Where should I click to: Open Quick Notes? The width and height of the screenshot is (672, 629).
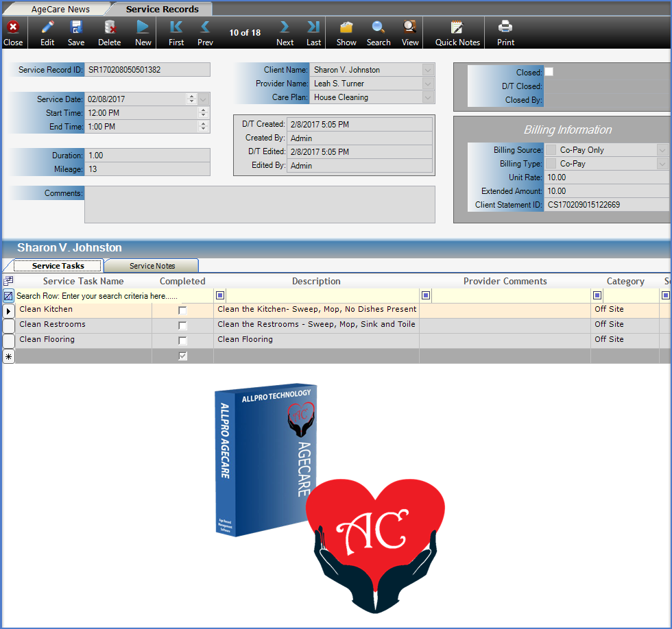457,28
